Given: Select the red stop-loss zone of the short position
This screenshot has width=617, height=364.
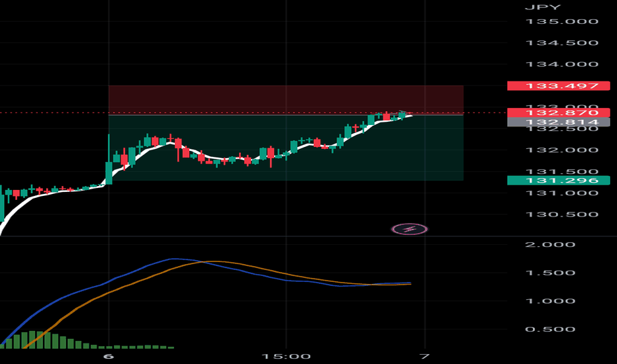Looking at the screenshot, I should [286, 99].
